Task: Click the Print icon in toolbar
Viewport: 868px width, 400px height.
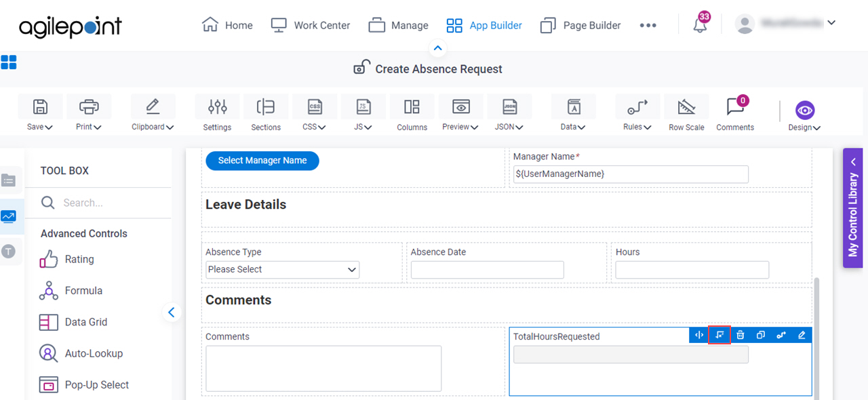Action: tap(89, 106)
